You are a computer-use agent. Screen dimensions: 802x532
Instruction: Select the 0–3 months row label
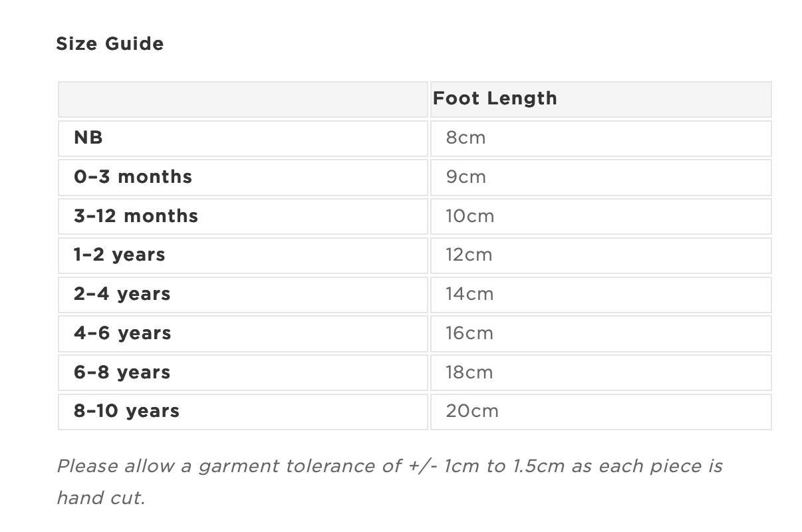click(133, 177)
